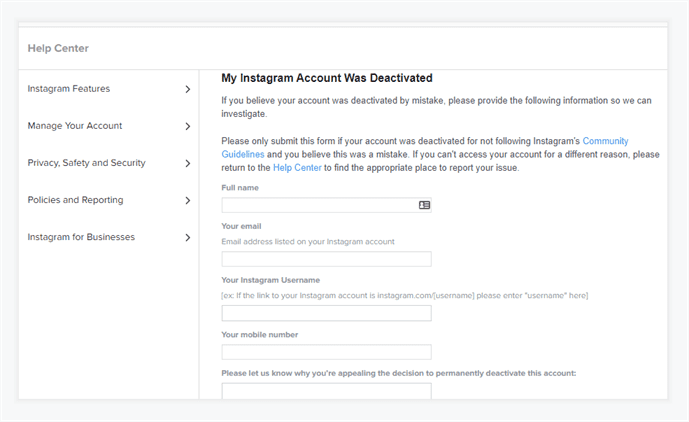Click the My Instagram Account Was Deactivated heading

tap(326, 78)
